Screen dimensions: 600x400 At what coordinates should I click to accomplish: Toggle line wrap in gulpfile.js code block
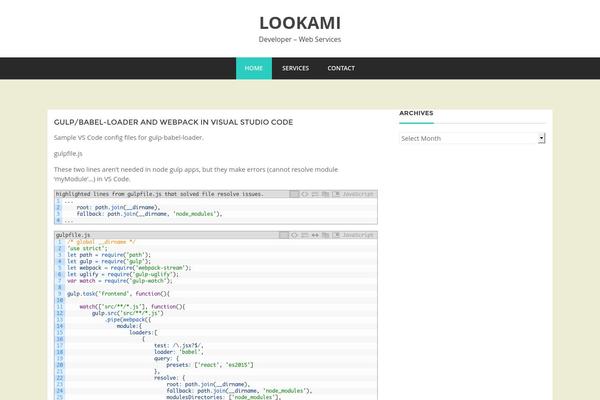[x=305, y=235]
